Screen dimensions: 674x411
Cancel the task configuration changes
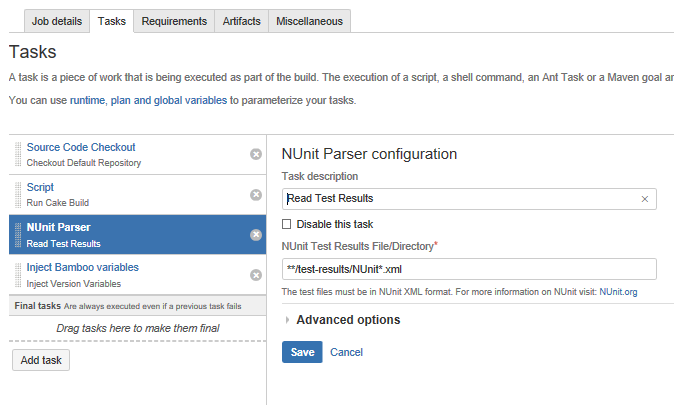tap(346, 352)
